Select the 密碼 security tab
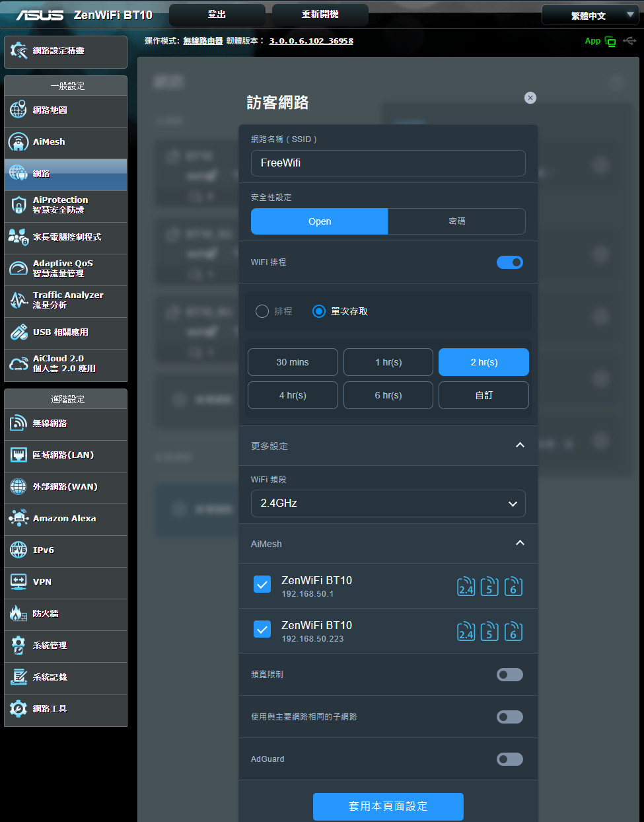The height and width of the screenshot is (822, 644). [x=456, y=221]
